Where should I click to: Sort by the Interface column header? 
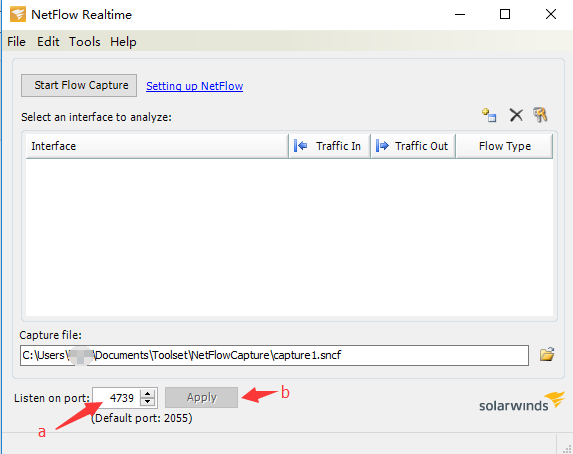point(157,146)
